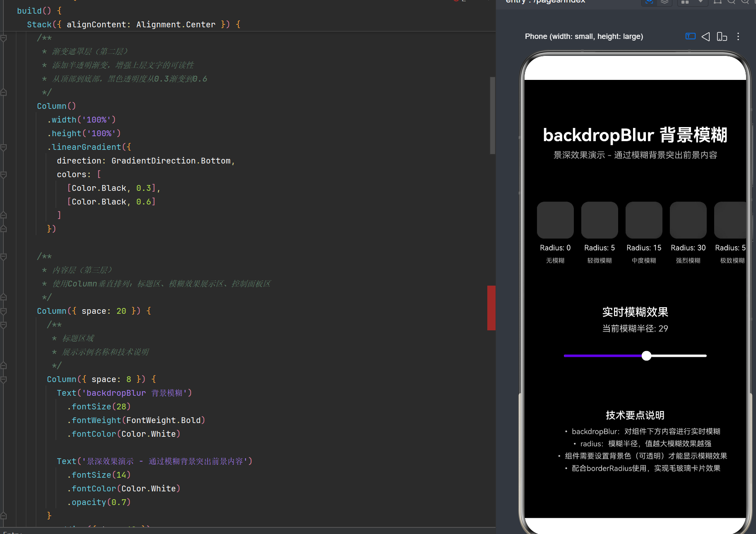Click the '技术要点说明' heading in preview
The image size is (756, 534).
click(635, 415)
